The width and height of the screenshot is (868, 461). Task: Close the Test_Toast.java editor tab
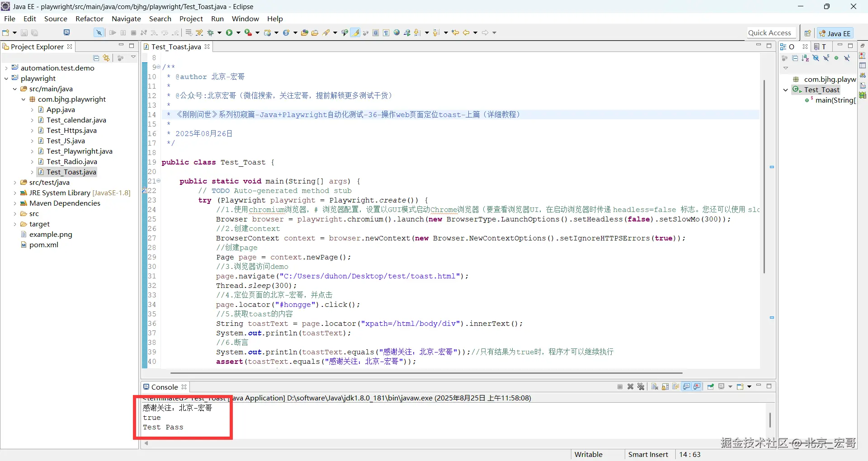pos(207,47)
